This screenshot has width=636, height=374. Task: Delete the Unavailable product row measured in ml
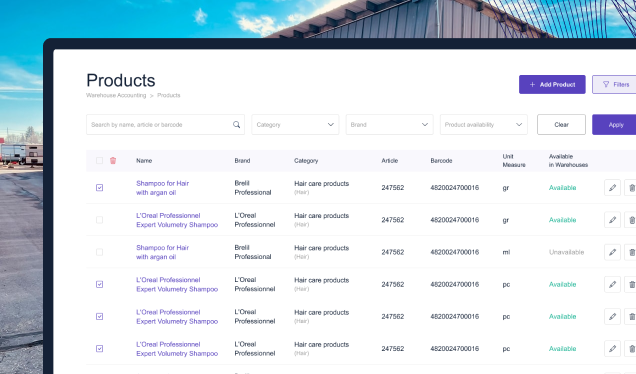(x=631, y=252)
